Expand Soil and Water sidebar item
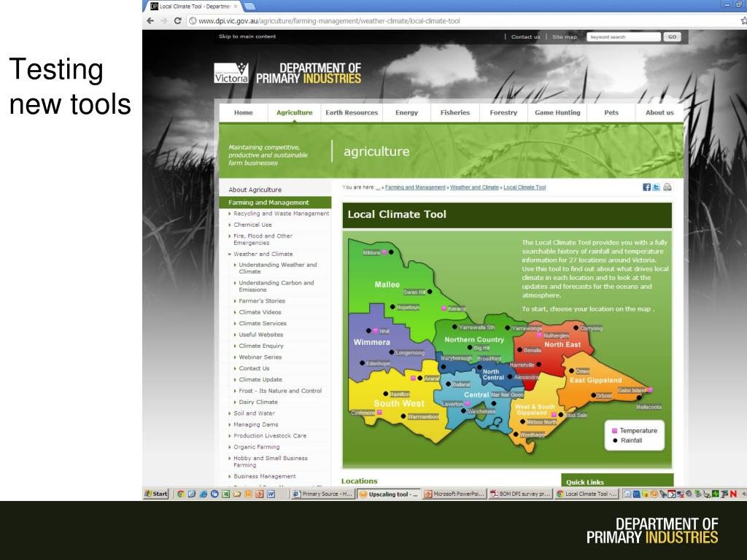 (x=230, y=413)
